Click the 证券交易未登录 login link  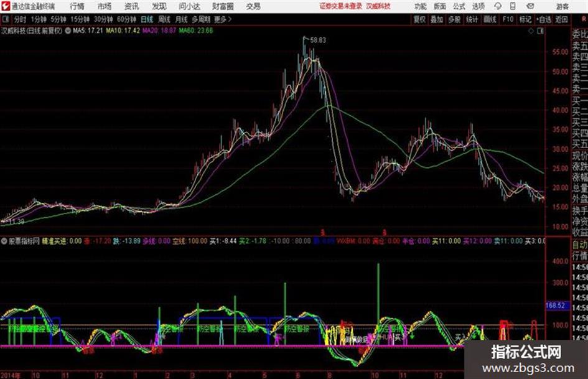(x=340, y=6)
